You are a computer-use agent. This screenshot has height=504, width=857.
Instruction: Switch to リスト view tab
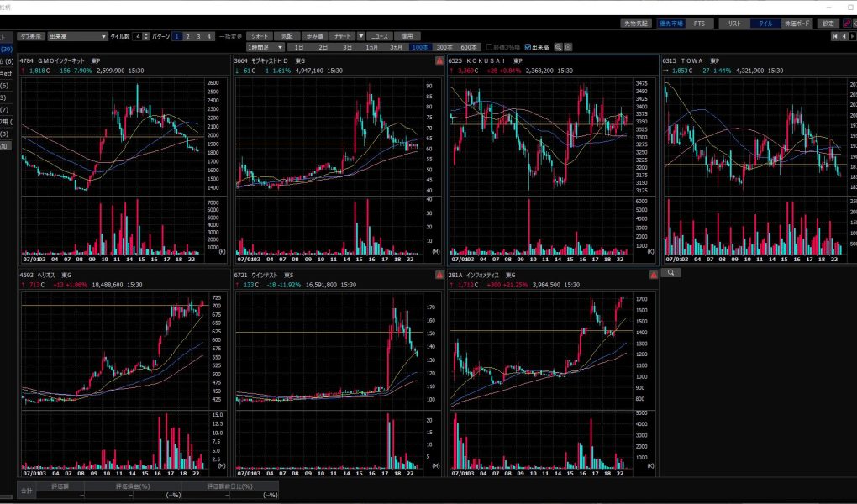point(733,24)
